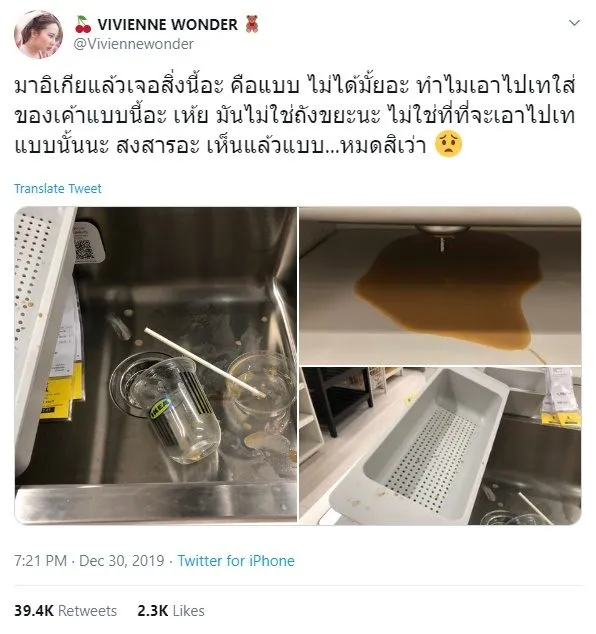Open the tweet options chevron menu
The image size is (596, 634).
(574, 23)
